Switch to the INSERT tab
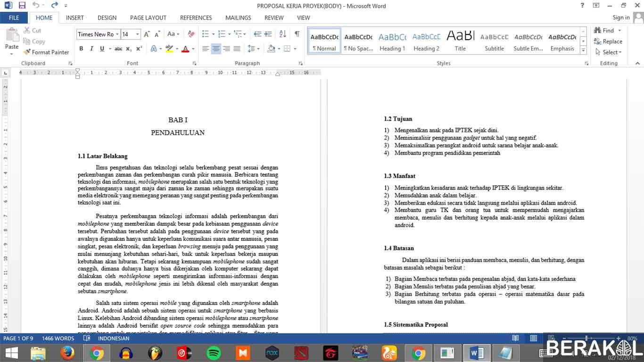 75,18
